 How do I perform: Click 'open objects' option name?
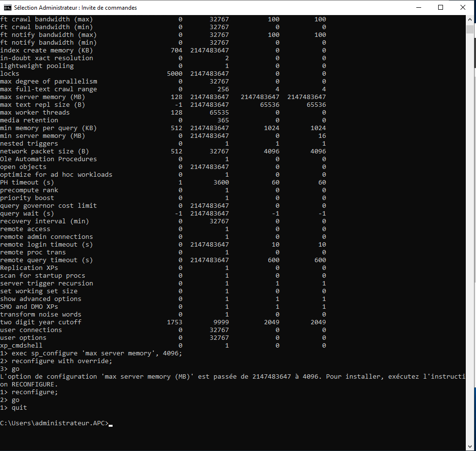23,167
